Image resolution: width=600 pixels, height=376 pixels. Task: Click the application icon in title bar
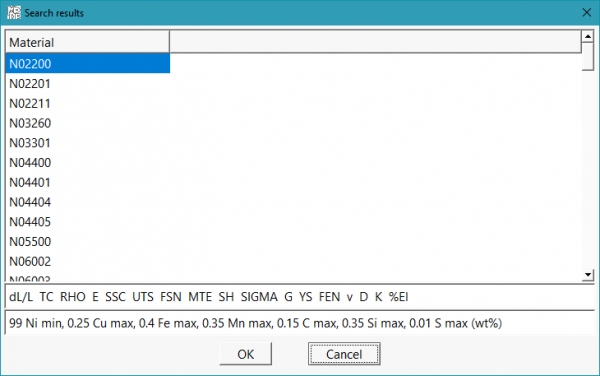coord(14,13)
